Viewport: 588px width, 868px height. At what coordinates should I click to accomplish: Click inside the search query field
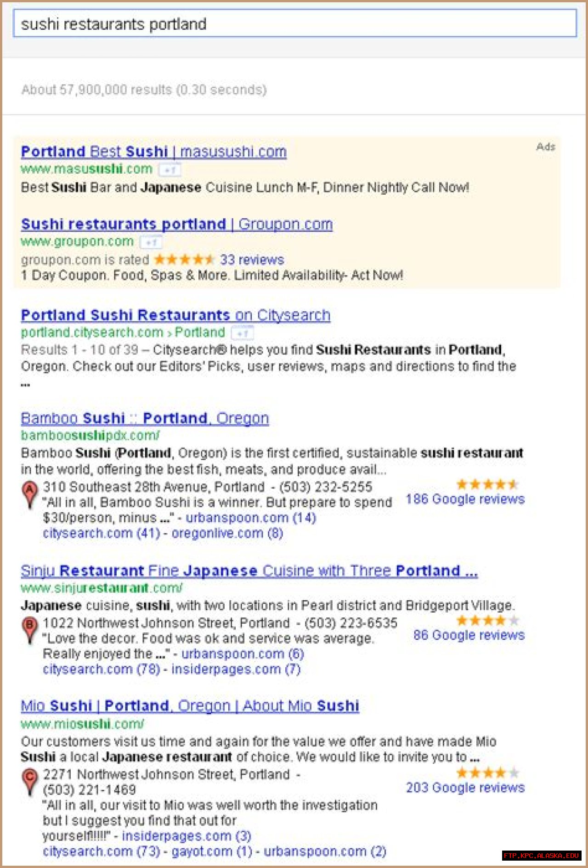pyautogui.click(x=295, y=24)
